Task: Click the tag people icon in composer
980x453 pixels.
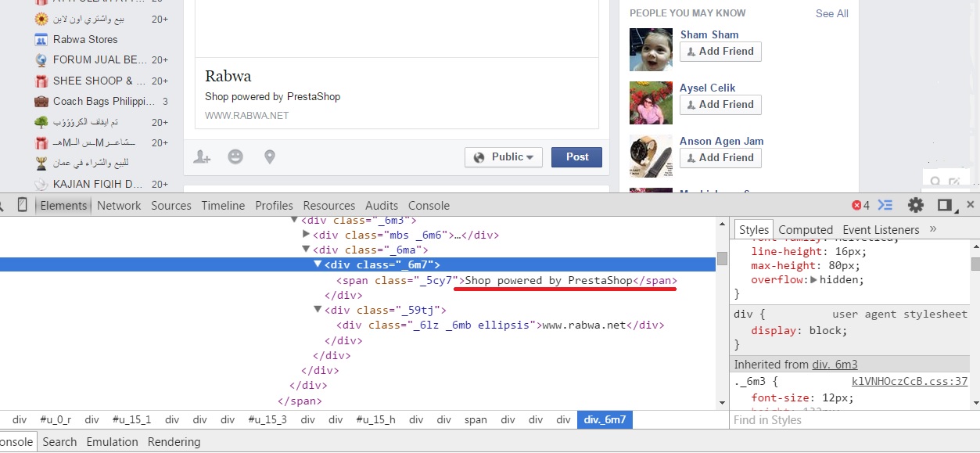Action: tap(202, 156)
